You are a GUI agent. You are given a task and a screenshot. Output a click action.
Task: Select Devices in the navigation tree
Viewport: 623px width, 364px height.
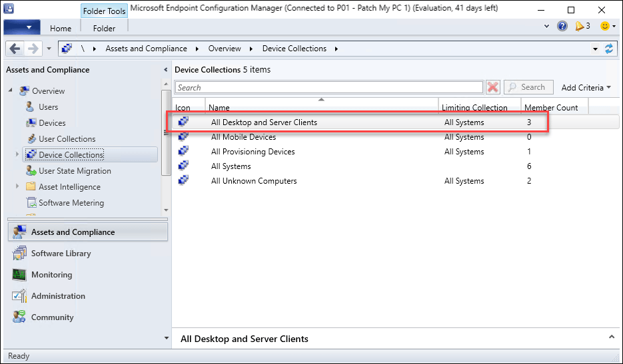tap(52, 122)
